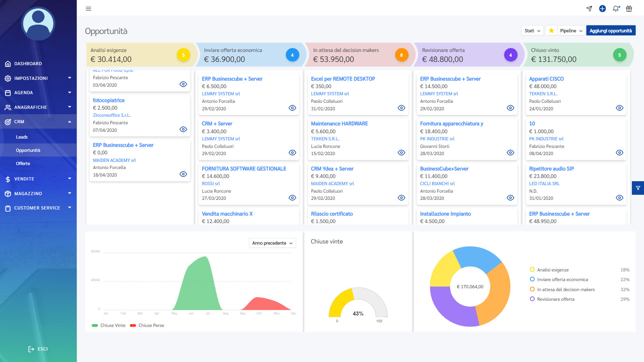Open the gift box icon

[x=629, y=9]
